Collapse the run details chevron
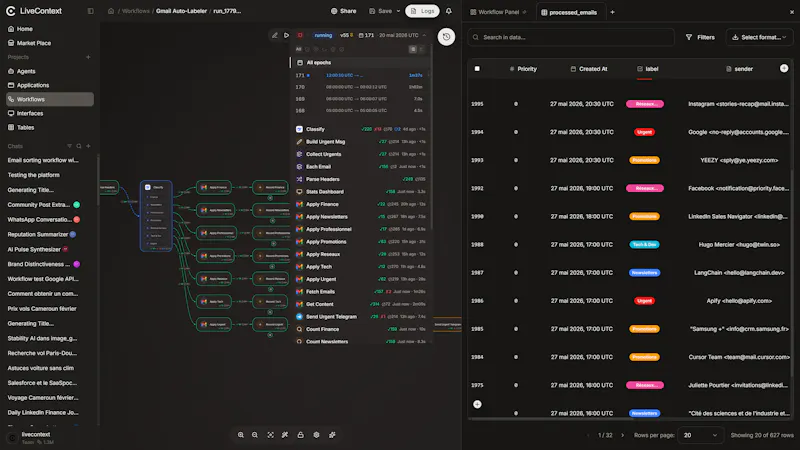 point(424,35)
